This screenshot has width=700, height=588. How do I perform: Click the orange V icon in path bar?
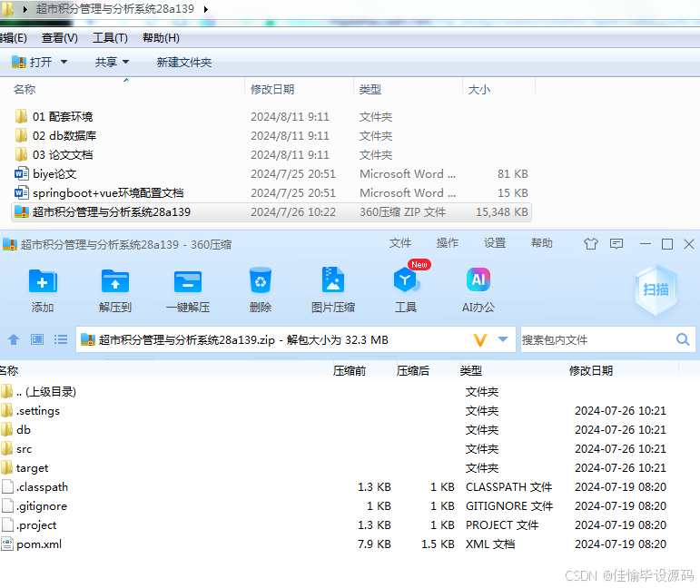pos(480,340)
